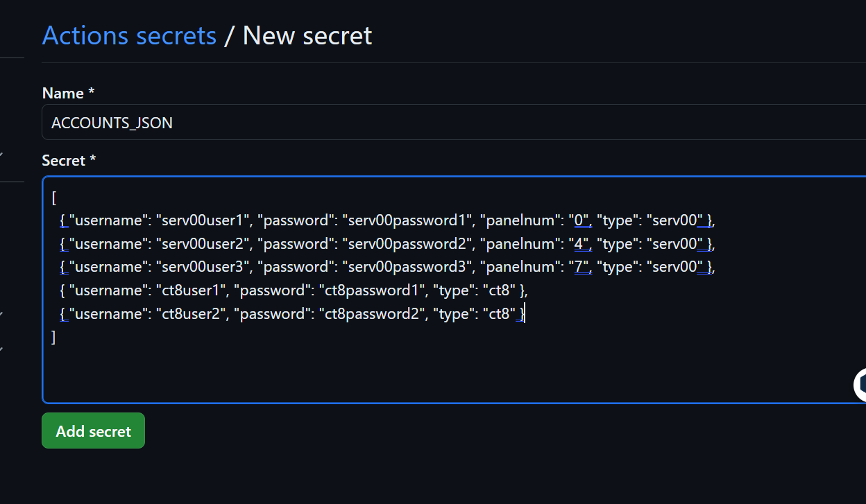Place cursor after the opening bracket line
This screenshot has width=866, height=504.
(x=58, y=198)
